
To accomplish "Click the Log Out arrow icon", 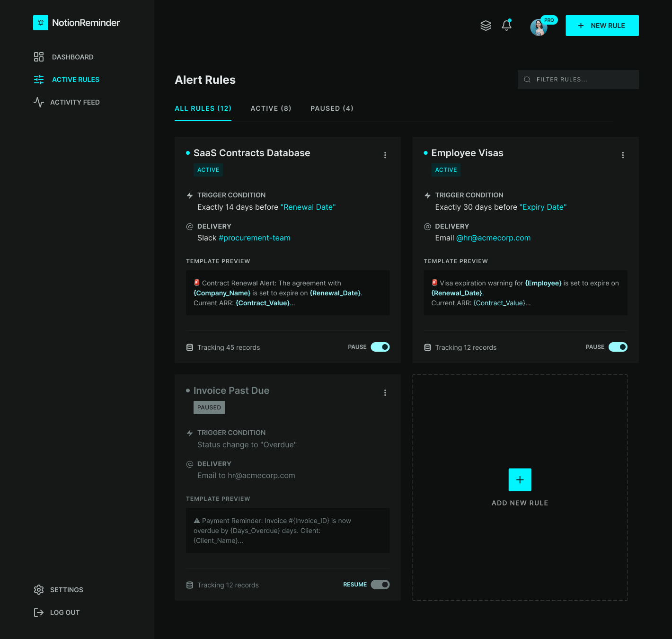I will point(39,612).
